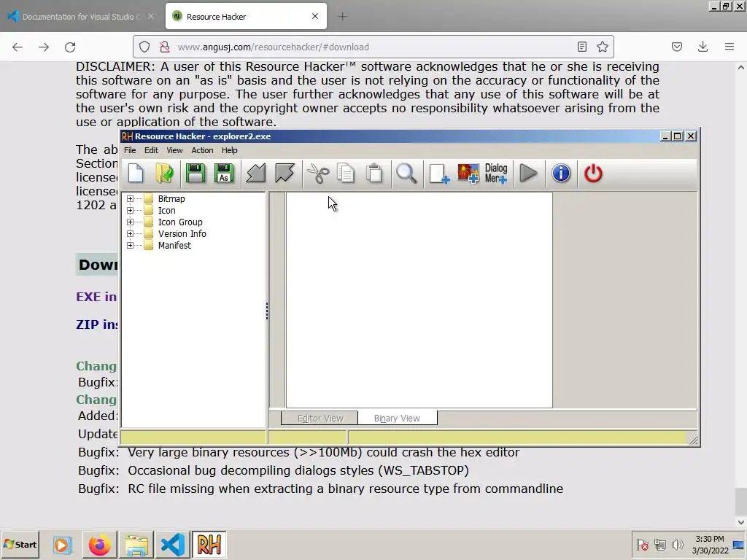Open the File menu in Resource Hacker

pos(130,150)
